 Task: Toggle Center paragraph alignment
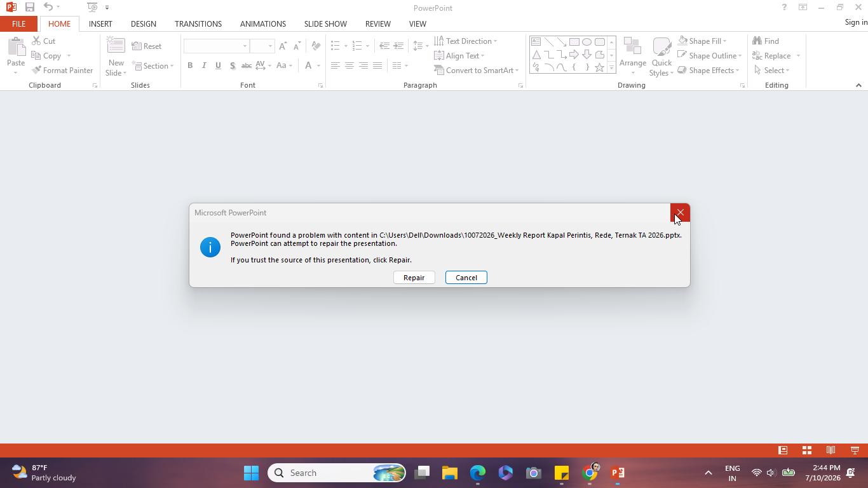click(349, 65)
